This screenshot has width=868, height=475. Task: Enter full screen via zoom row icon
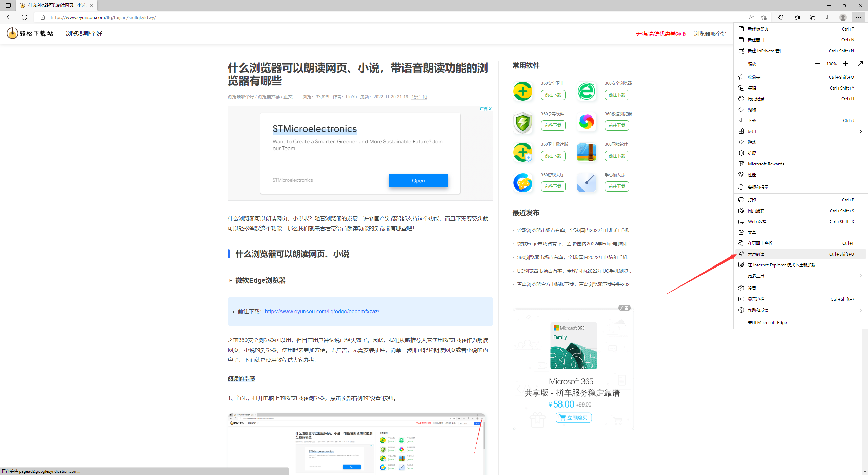pos(860,64)
